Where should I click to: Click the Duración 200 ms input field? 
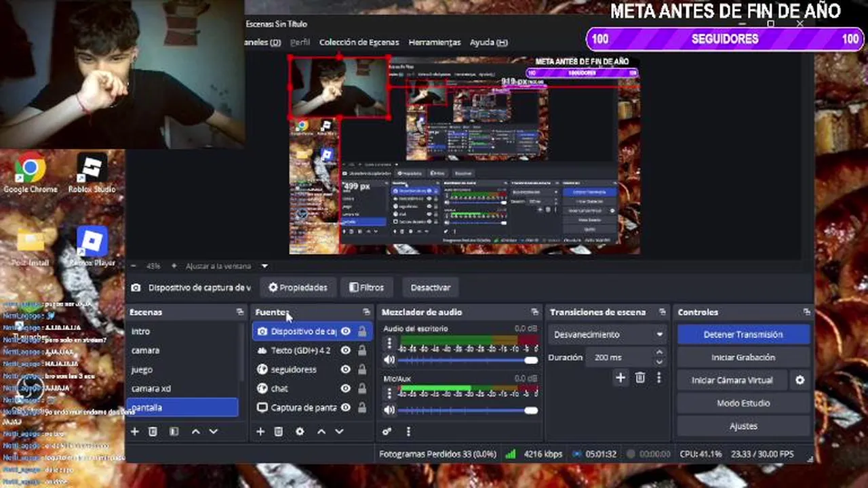(x=619, y=357)
